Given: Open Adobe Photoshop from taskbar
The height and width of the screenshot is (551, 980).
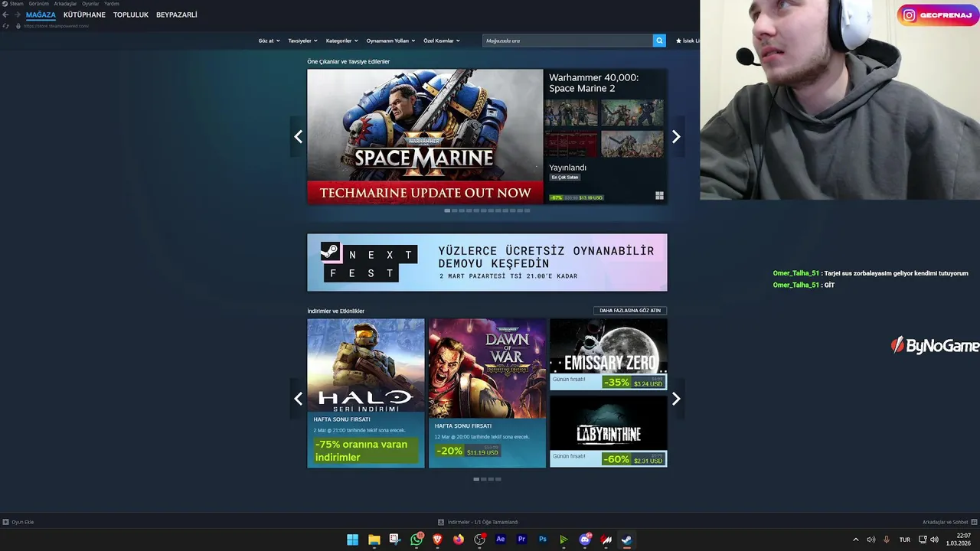Looking at the screenshot, I should (543, 540).
